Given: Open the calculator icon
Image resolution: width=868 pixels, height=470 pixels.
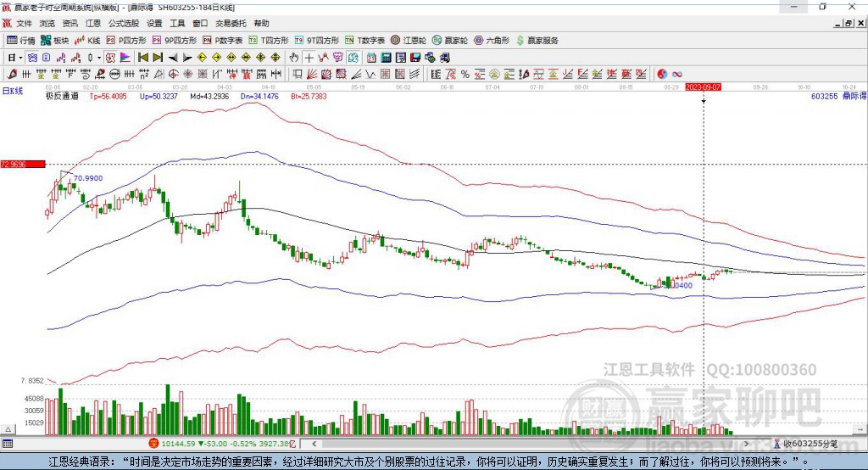Looking at the screenshot, I should pos(387,58).
